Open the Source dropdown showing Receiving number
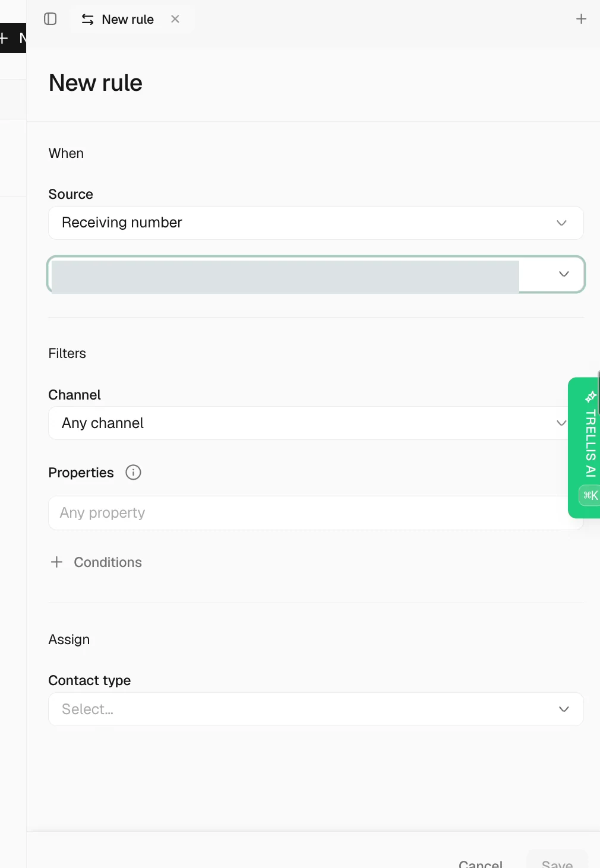This screenshot has width=600, height=868. click(x=316, y=223)
